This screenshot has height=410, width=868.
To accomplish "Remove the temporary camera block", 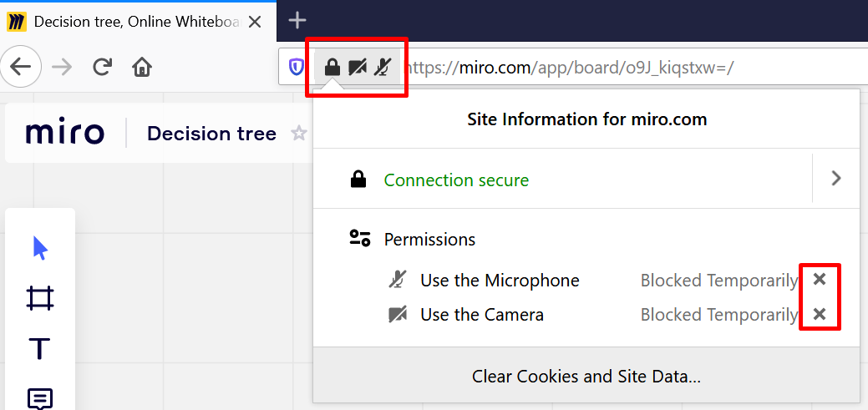I will tap(820, 315).
